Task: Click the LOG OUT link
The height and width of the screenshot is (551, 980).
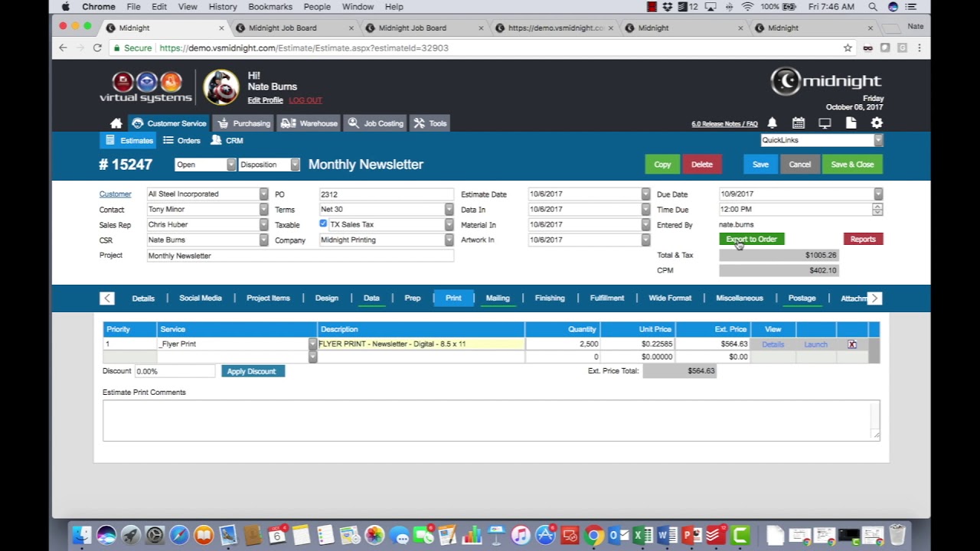Action: [305, 100]
